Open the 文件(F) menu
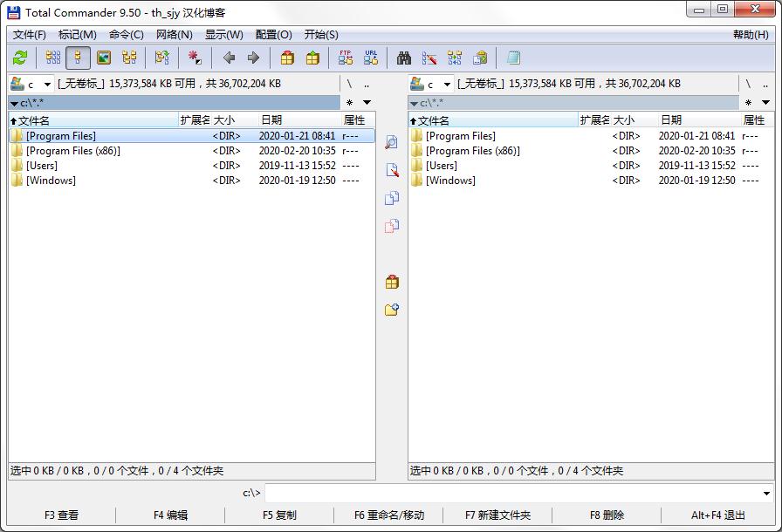 30,34
